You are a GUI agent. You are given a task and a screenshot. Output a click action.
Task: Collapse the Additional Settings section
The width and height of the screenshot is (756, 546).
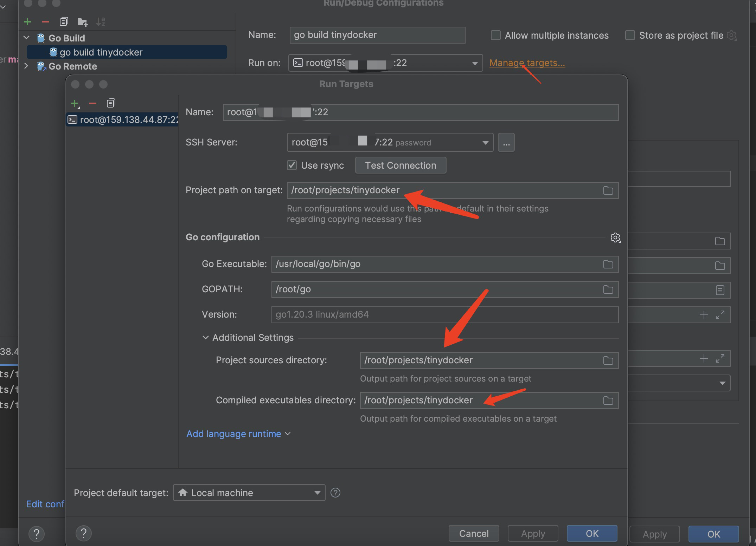(x=205, y=338)
